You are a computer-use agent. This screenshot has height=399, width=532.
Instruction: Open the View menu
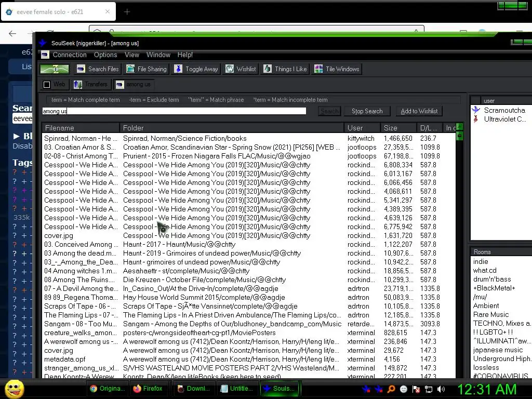pyautogui.click(x=131, y=55)
